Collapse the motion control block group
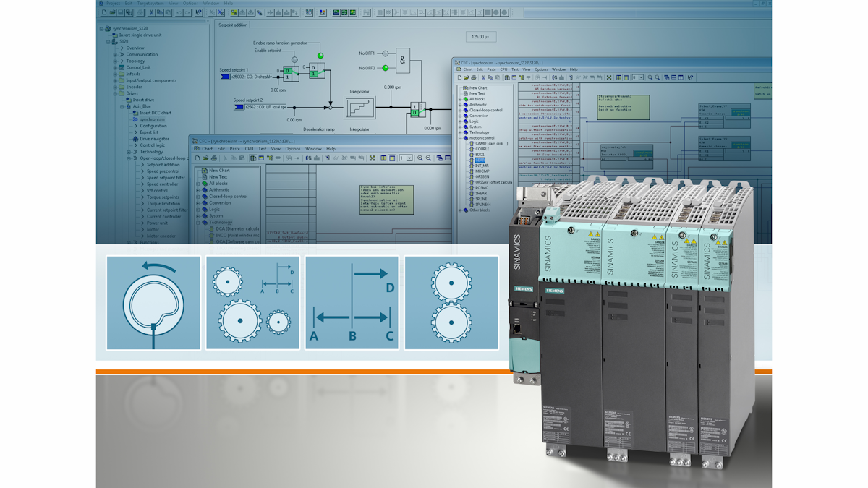Image resolution: width=868 pixels, height=488 pixels. coord(459,137)
